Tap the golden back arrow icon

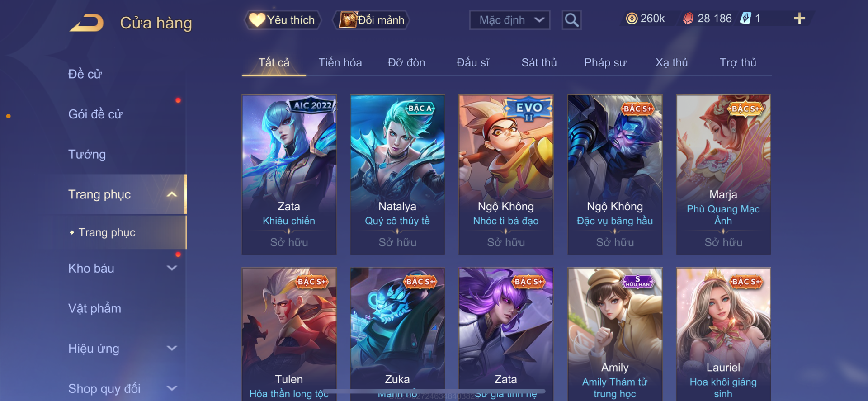[86, 23]
